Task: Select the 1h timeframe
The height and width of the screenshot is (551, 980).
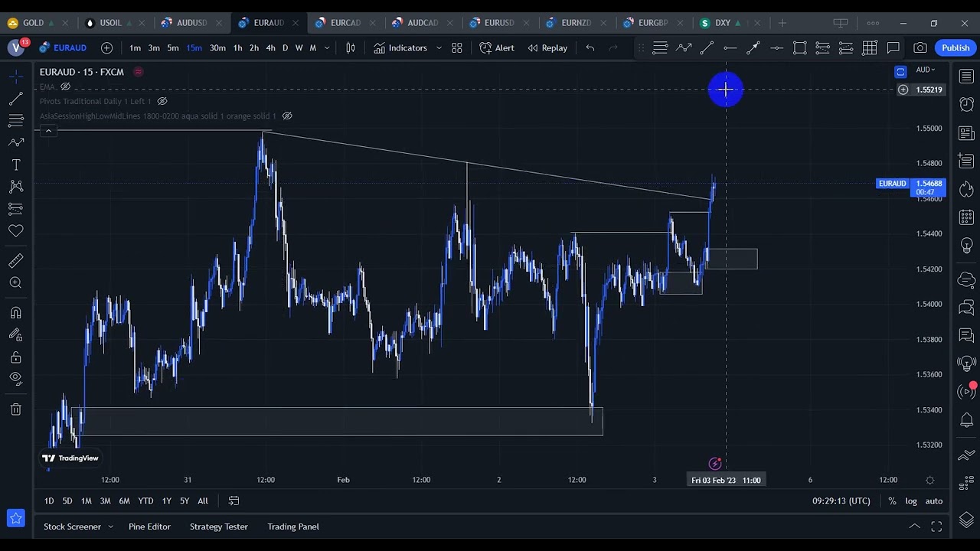Action: click(237, 48)
